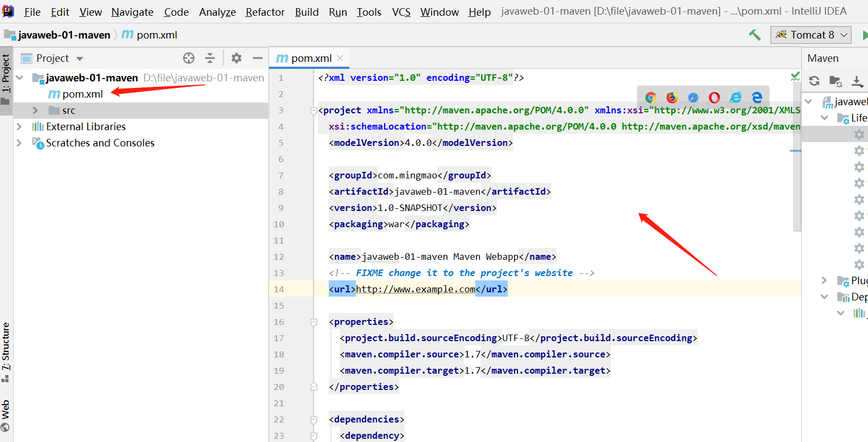This screenshot has width=868, height=442.
Task: Collapse the Maven Dependencies node
Action: point(825,297)
